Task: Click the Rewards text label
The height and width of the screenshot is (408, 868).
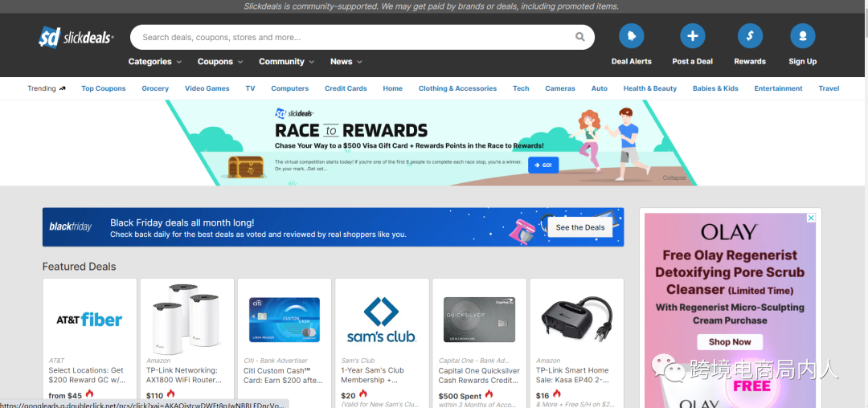Action: 750,61
